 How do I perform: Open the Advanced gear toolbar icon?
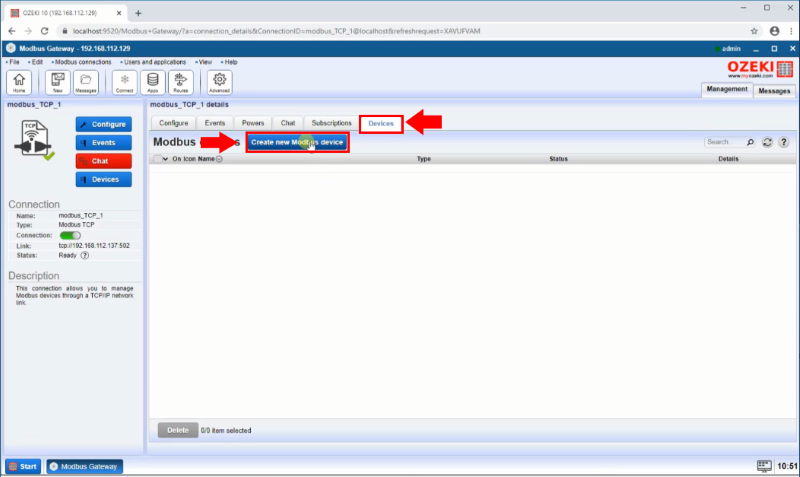(x=219, y=82)
